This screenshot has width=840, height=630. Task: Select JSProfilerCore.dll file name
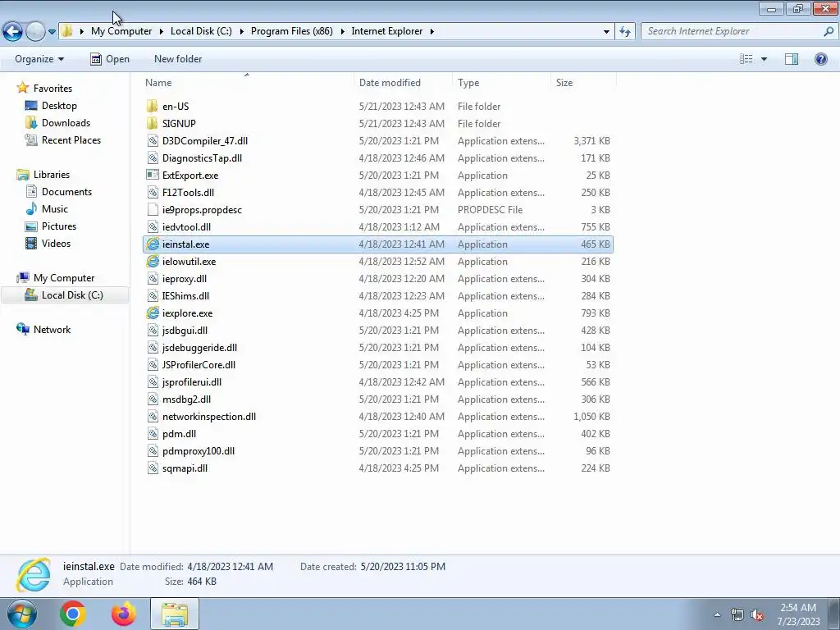pos(199,365)
